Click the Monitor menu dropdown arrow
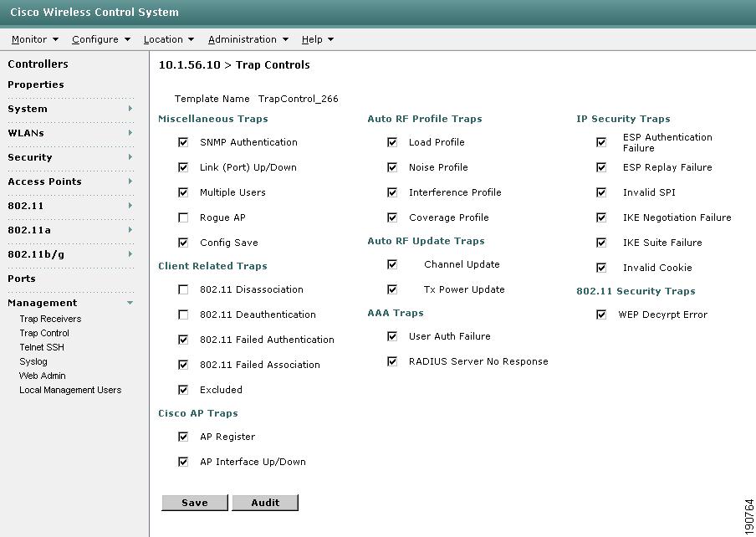 [x=55, y=39]
